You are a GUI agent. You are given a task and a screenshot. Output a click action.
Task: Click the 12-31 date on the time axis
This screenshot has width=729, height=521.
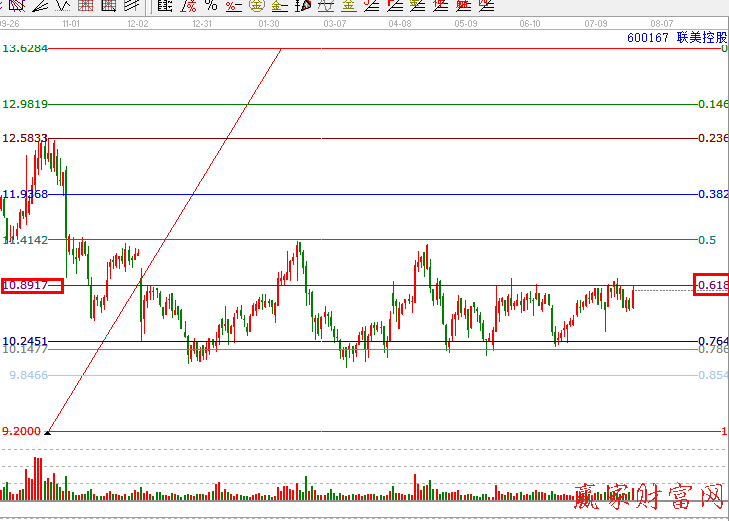pyautogui.click(x=202, y=22)
